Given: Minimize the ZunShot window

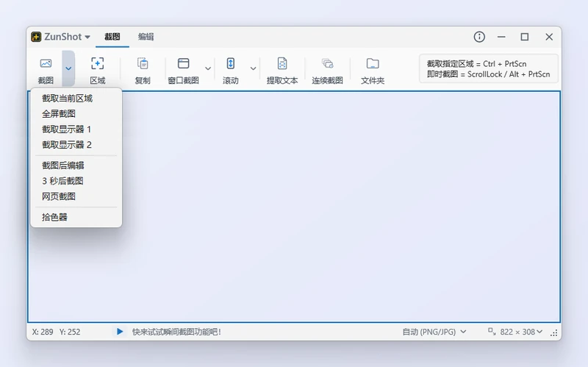Looking at the screenshot, I should tap(501, 37).
